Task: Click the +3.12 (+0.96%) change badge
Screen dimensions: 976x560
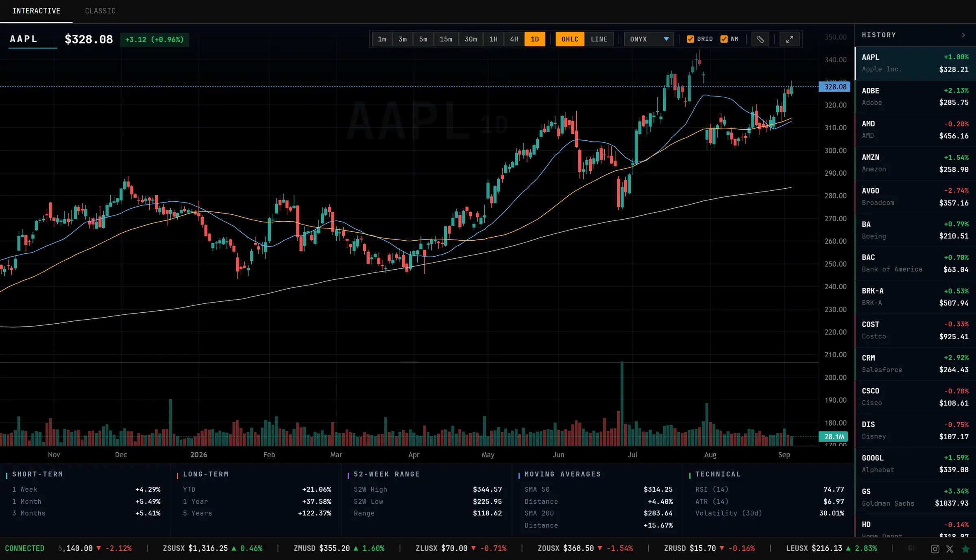Action: 155,39
